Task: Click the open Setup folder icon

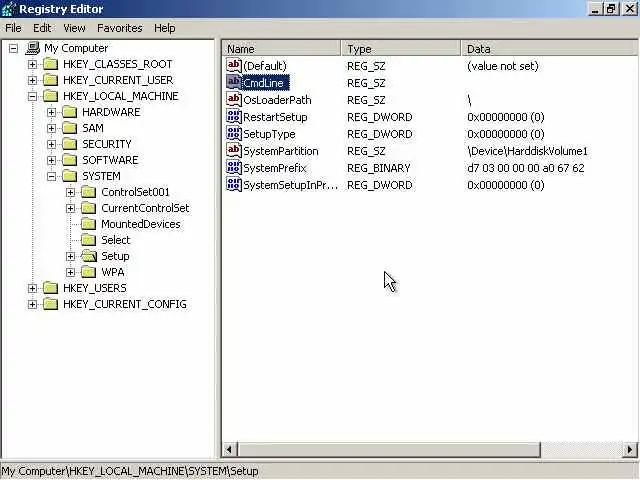Action: click(89, 256)
